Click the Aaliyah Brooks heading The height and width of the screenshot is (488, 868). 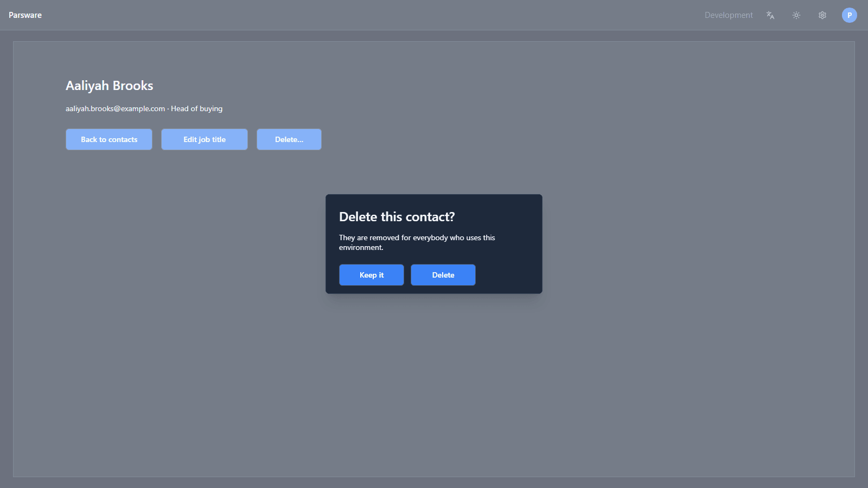(x=110, y=86)
